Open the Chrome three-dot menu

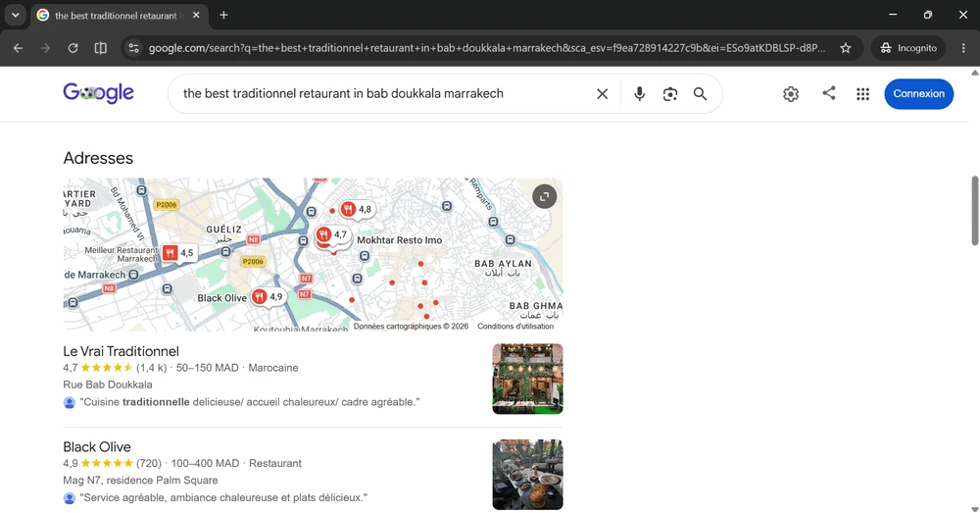(x=963, y=48)
